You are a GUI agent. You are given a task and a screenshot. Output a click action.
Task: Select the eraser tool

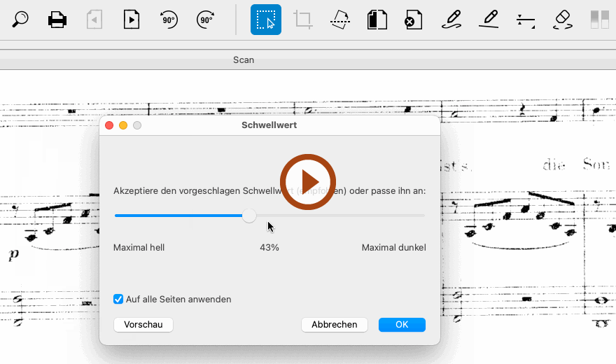point(563,20)
